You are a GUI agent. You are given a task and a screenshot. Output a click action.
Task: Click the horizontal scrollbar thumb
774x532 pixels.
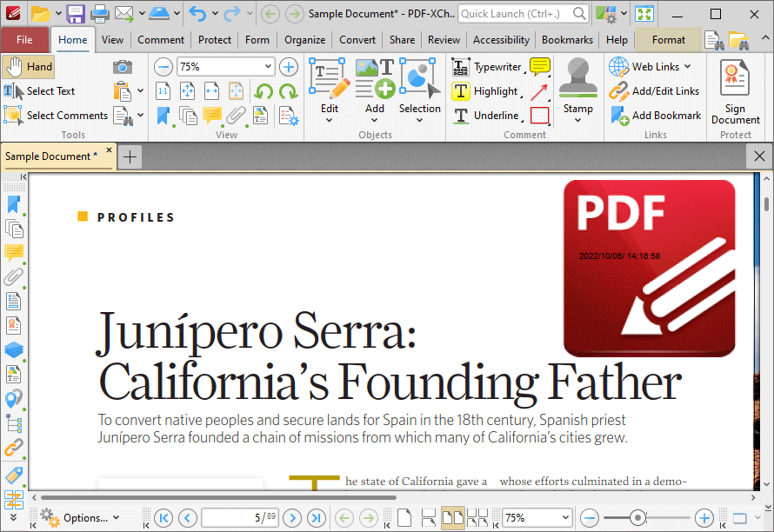(x=218, y=497)
